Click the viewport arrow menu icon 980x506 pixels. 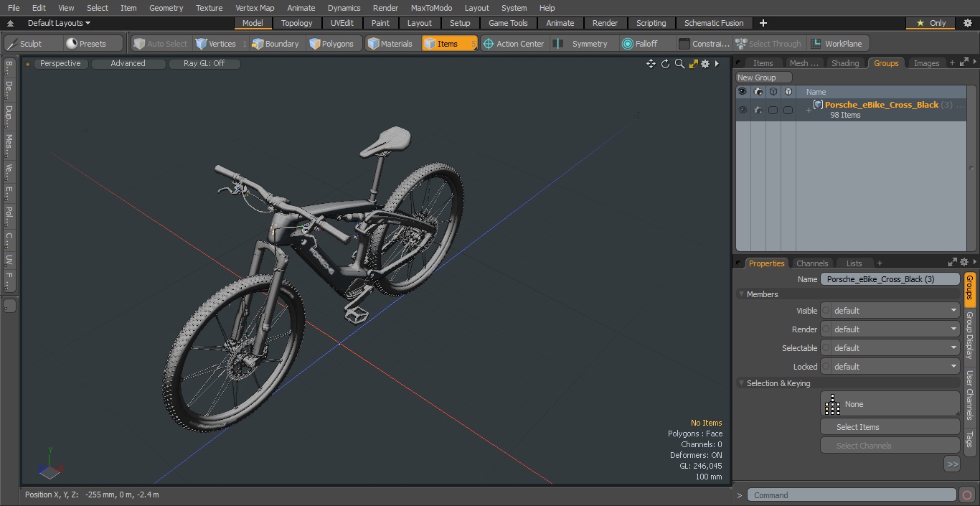coord(717,64)
